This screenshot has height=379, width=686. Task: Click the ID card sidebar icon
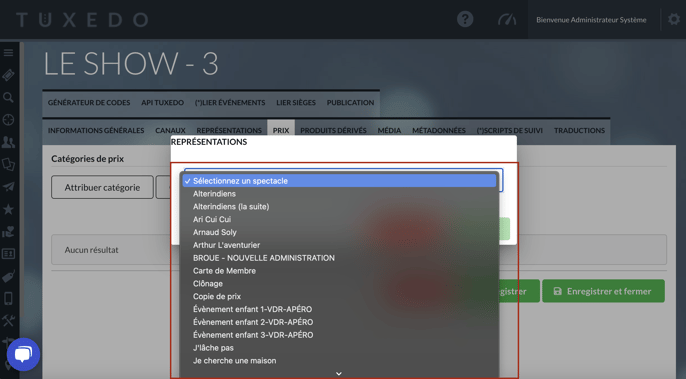tap(8, 254)
